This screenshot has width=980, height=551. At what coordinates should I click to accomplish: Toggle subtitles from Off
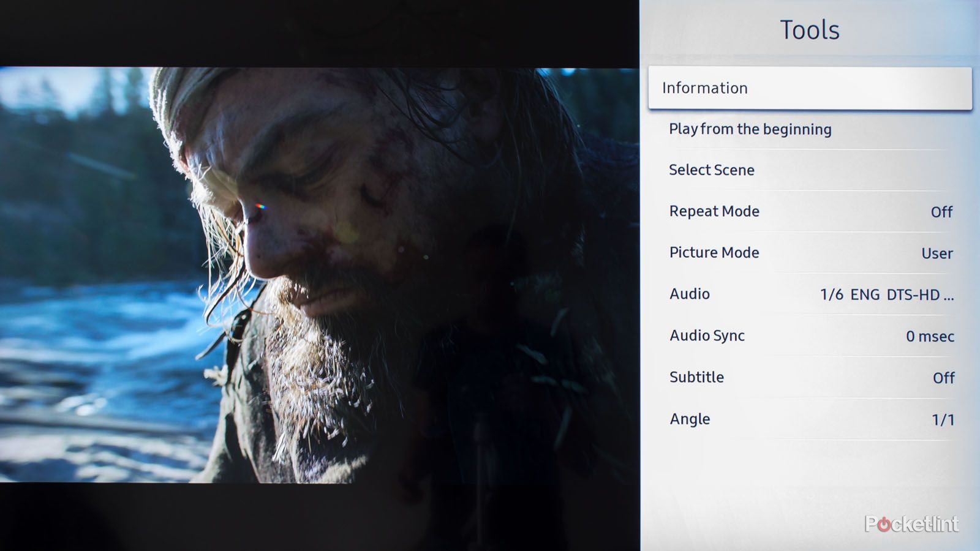[944, 377]
